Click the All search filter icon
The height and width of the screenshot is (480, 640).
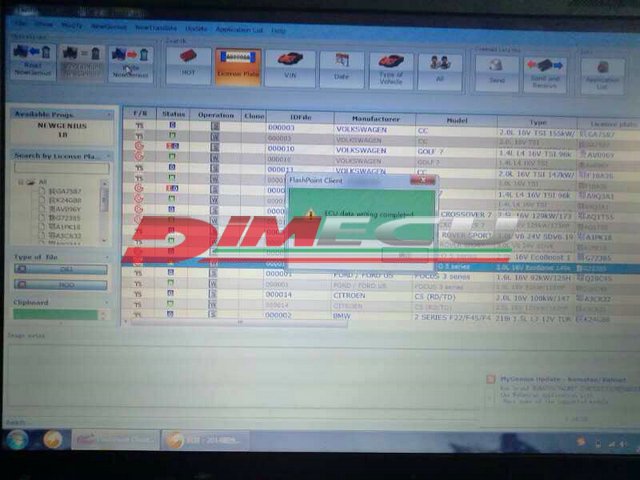tap(439, 70)
